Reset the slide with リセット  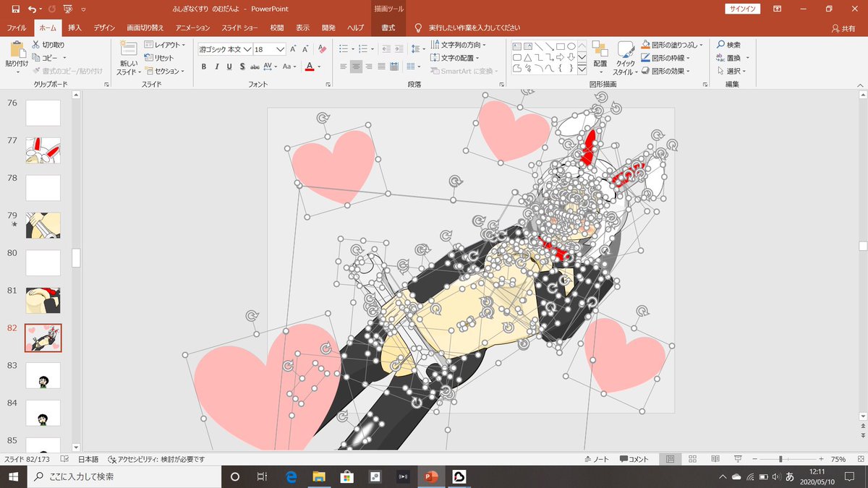coord(159,58)
